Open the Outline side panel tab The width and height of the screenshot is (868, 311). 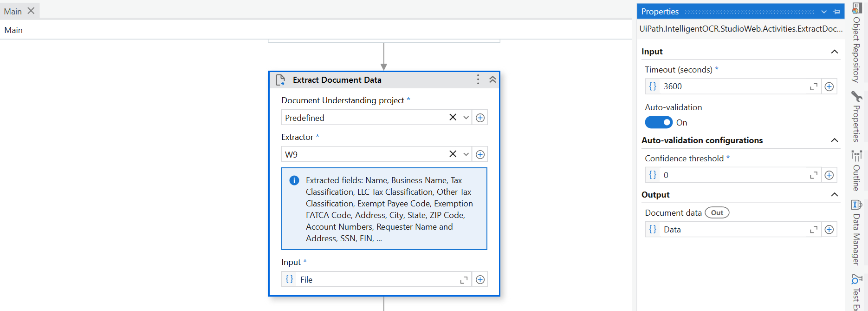856,171
